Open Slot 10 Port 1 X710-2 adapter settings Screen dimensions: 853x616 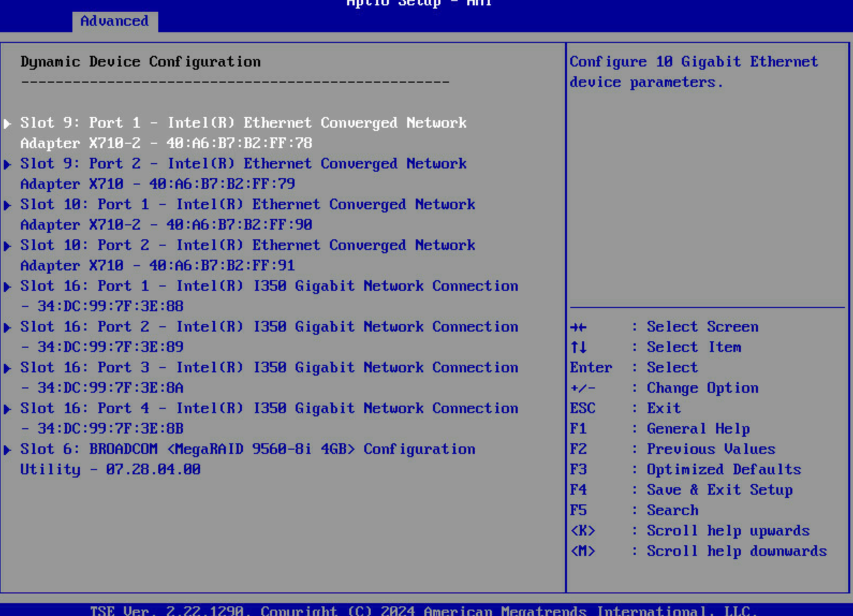pos(248,215)
